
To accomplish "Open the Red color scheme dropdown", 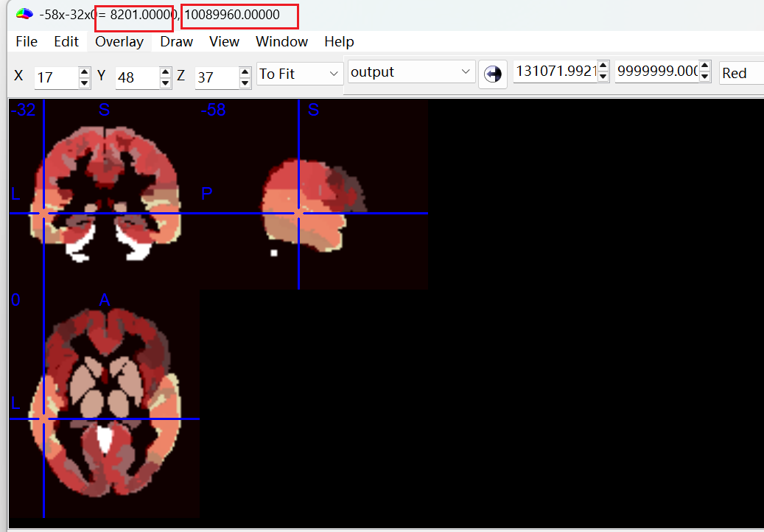I will coord(741,73).
